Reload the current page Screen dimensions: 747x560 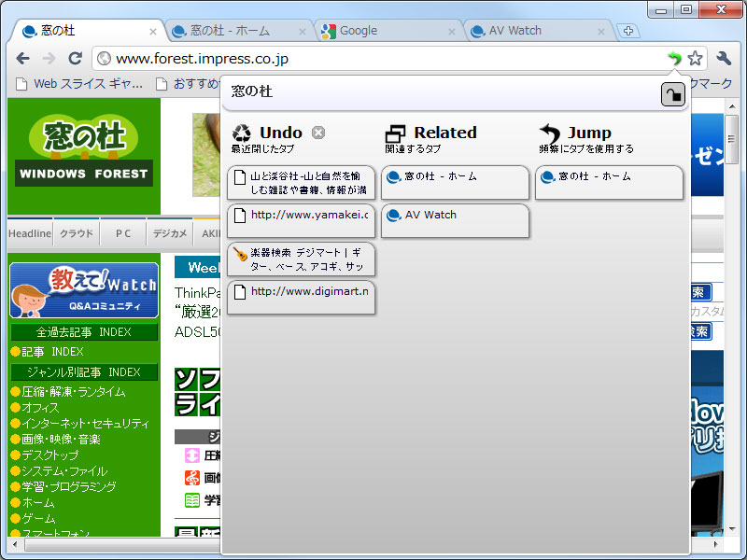[76, 59]
